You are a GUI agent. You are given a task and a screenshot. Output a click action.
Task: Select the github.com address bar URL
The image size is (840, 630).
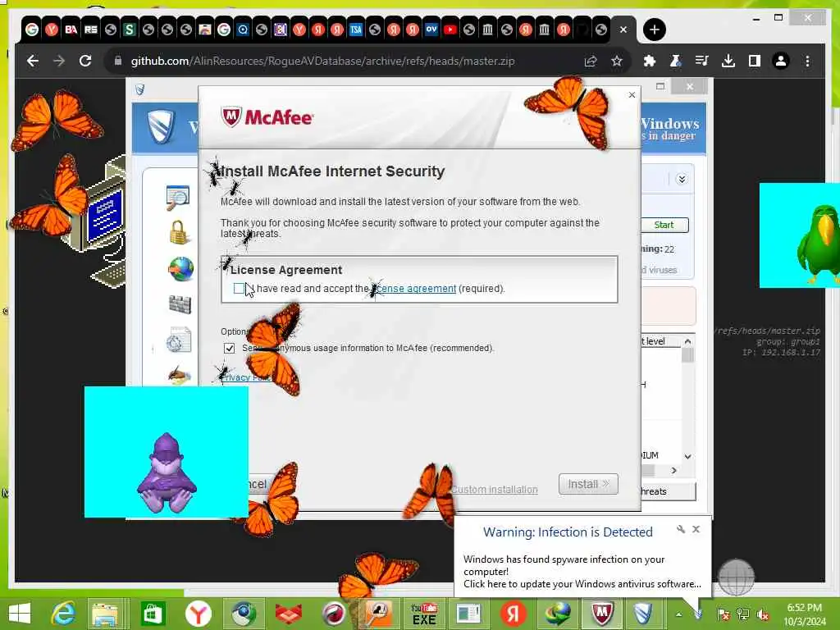click(x=322, y=61)
